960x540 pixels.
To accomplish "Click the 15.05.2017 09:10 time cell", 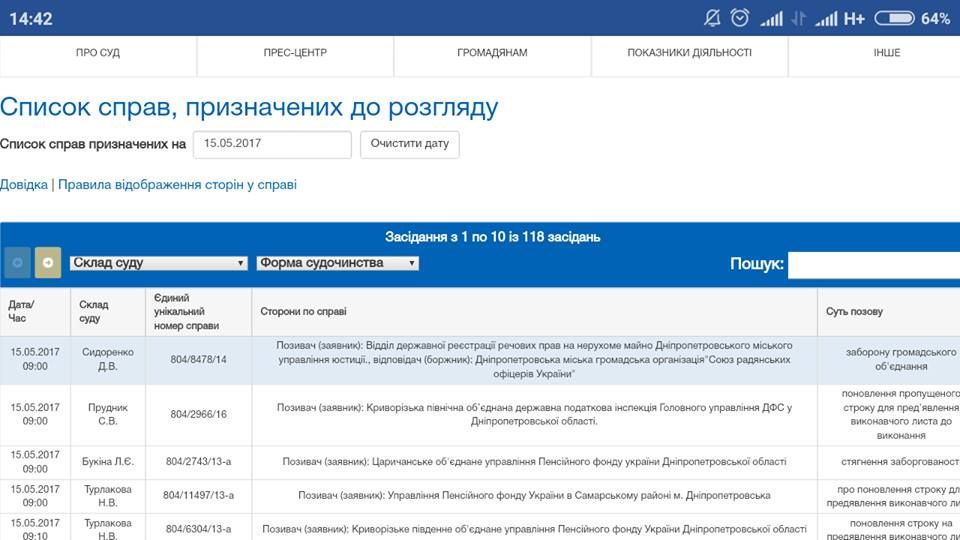I will click(x=35, y=529).
